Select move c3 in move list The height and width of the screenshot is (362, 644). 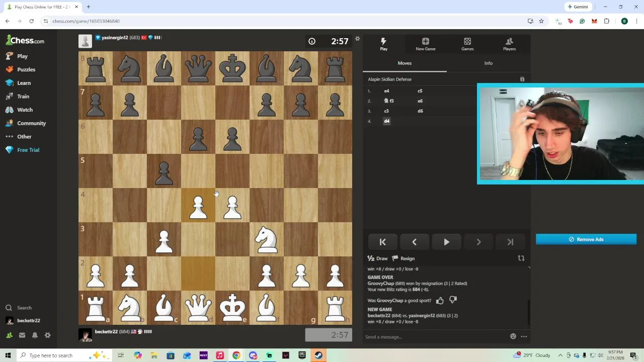(x=386, y=111)
